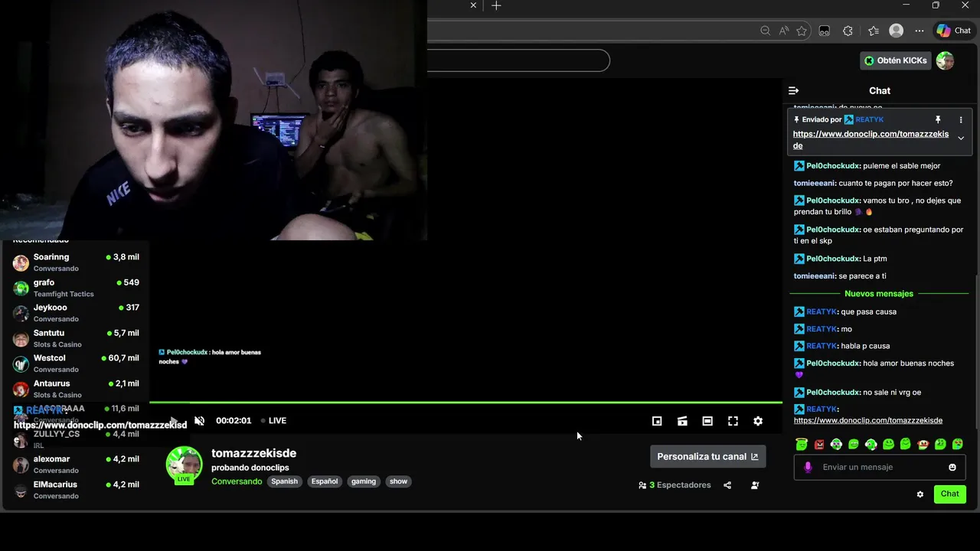980x551 pixels.
Task: Open Santutu Slots & Casino channel
Action: 76,338
